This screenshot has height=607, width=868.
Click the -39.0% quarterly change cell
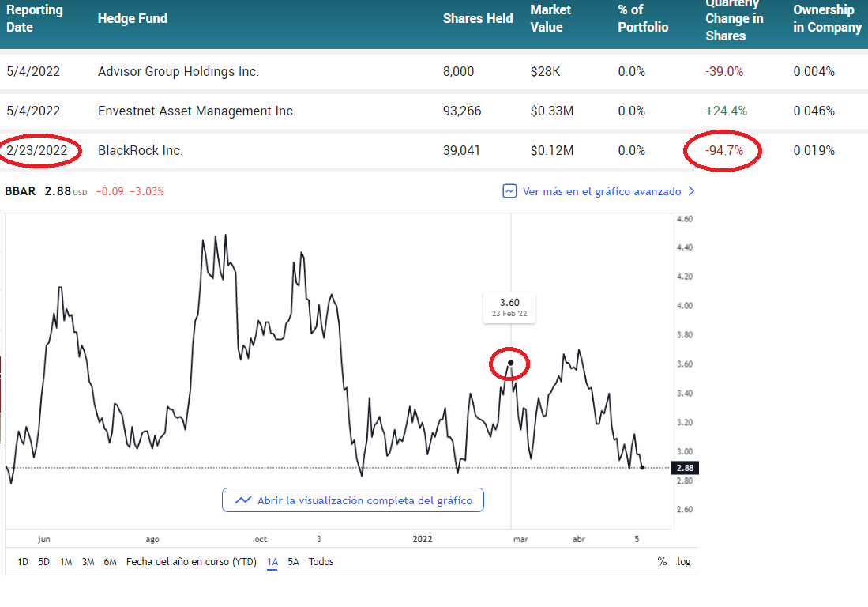point(724,71)
